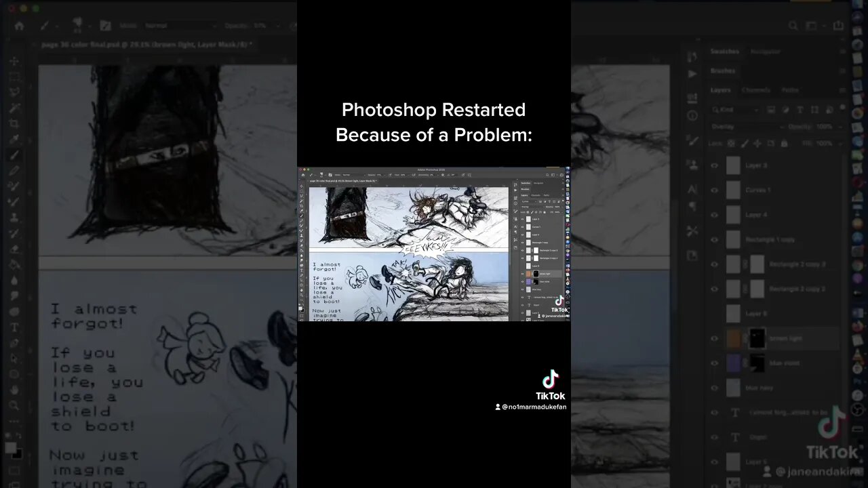Open the Actions panel play icon in the background
Screen dimensions: 868x488
[x=692, y=74]
